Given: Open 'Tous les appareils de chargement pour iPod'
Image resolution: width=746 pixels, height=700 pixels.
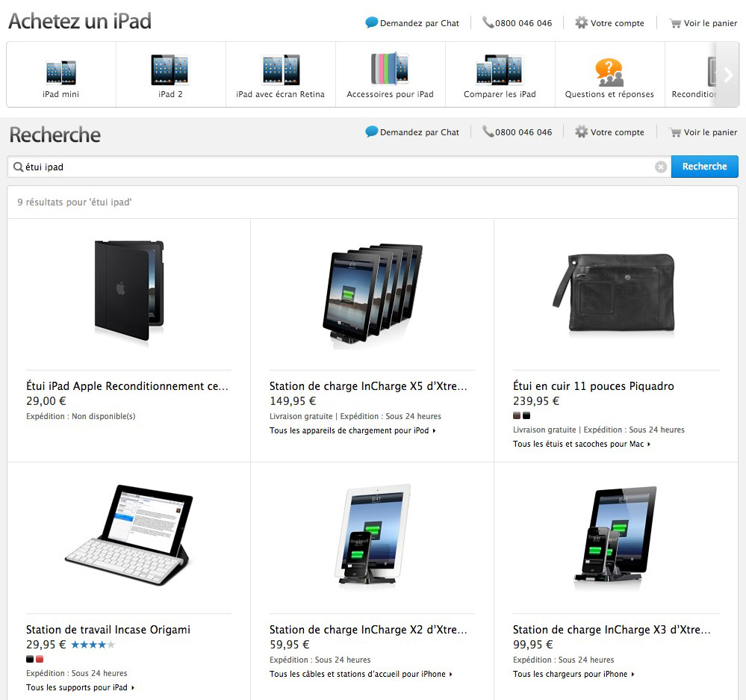Looking at the screenshot, I should pos(352,430).
